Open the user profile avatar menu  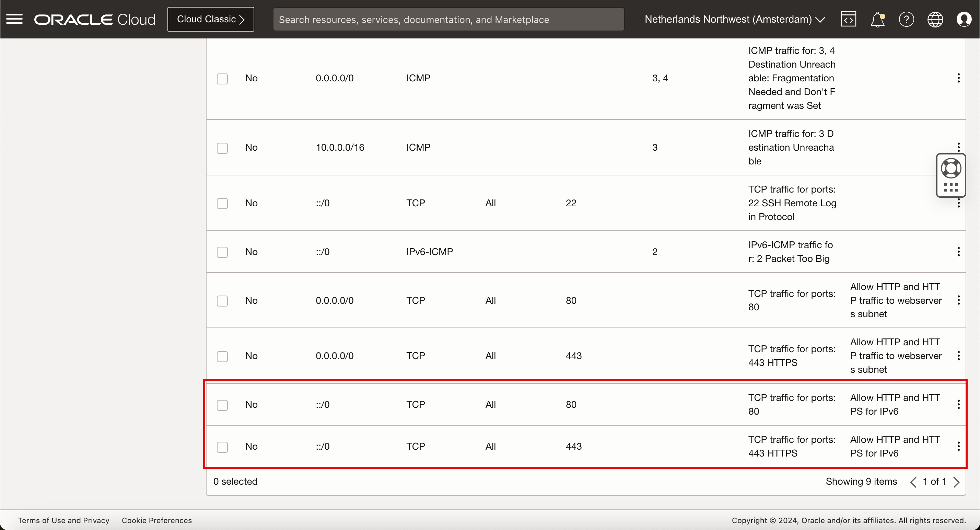(964, 19)
